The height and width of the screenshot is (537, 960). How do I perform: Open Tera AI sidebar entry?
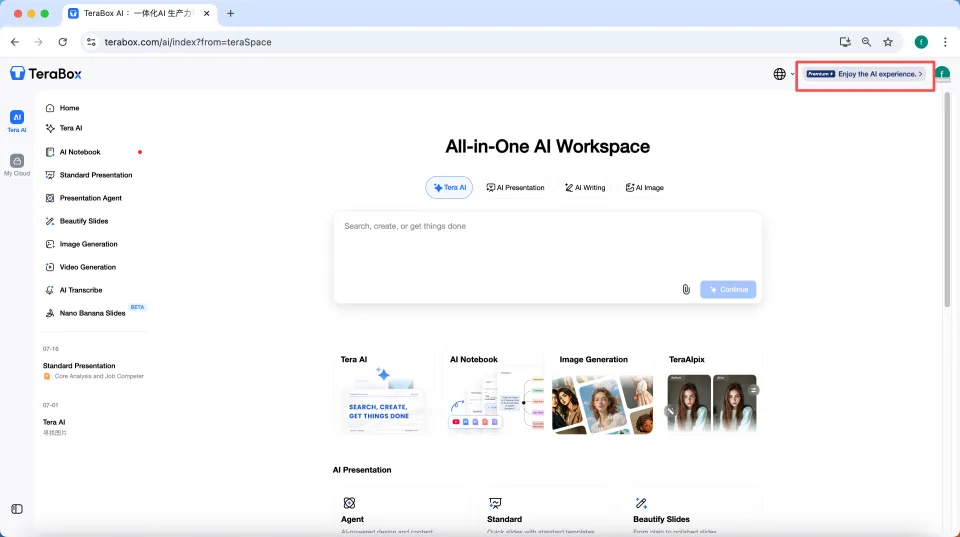[70, 128]
